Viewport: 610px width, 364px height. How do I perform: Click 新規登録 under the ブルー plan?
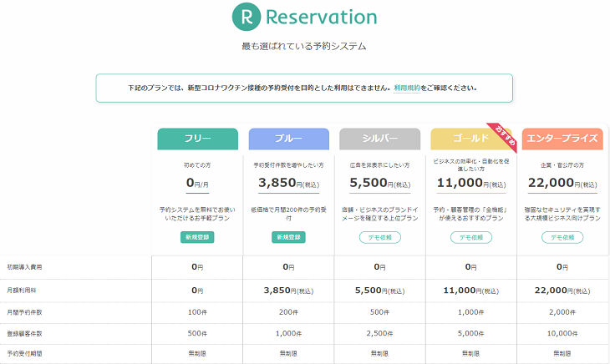click(288, 237)
